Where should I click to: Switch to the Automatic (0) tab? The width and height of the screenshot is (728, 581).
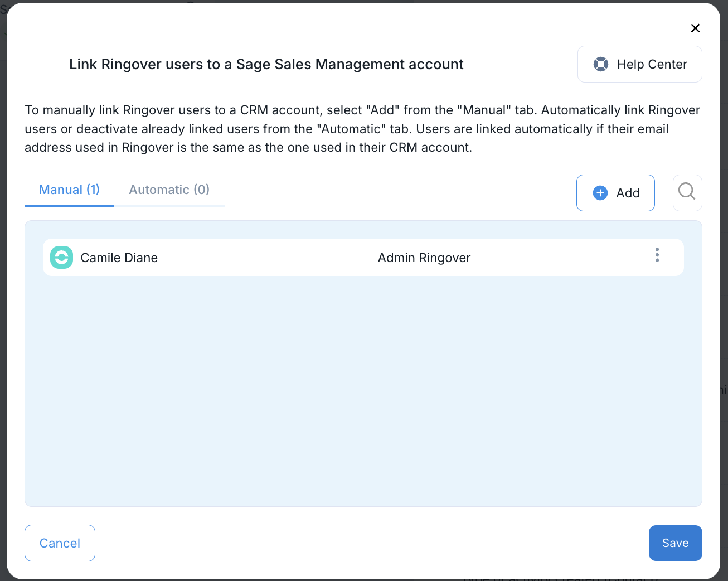[x=169, y=190]
